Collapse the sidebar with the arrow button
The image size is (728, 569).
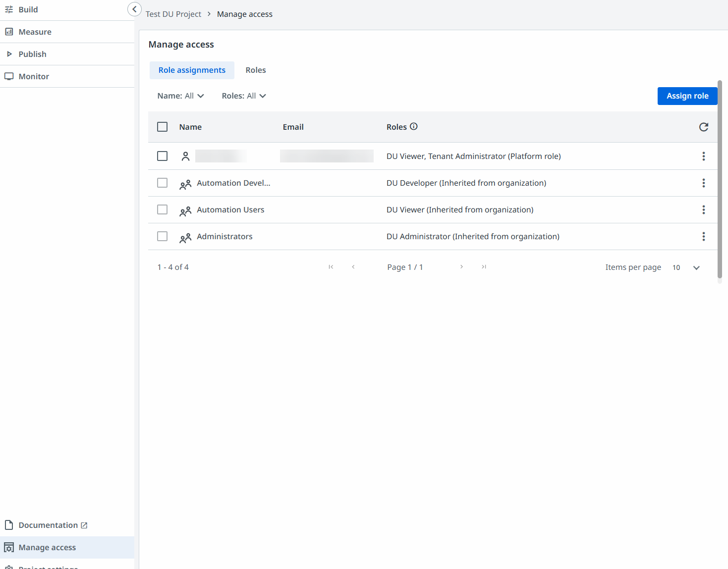click(x=134, y=9)
